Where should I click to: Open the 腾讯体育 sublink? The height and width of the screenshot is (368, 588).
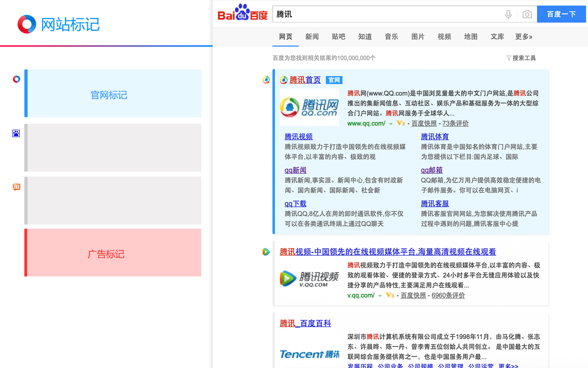pos(435,137)
